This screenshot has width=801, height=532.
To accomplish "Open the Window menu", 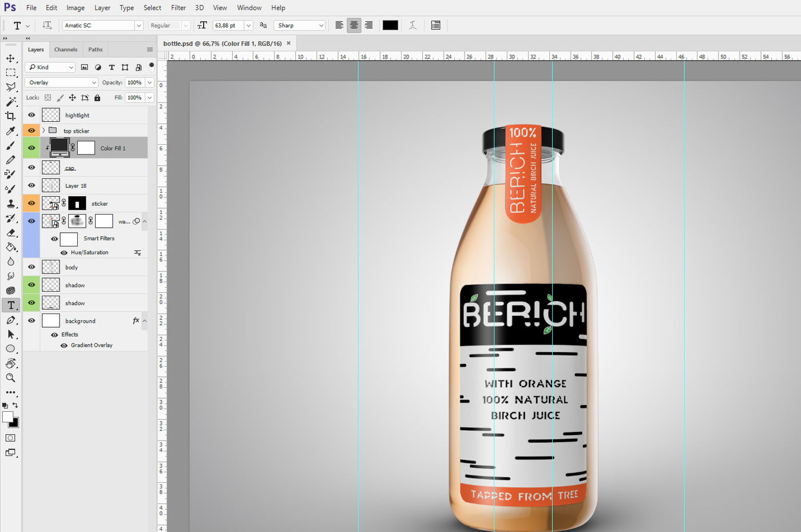I will [249, 8].
